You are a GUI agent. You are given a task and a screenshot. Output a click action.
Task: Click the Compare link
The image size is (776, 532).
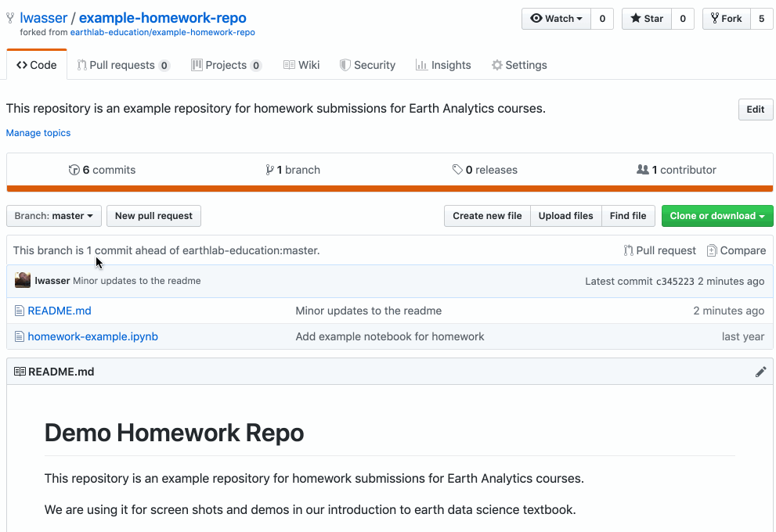click(736, 250)
